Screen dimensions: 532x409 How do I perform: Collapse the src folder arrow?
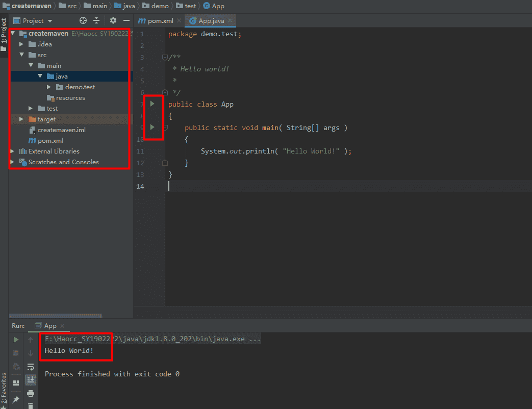point(22,55)
